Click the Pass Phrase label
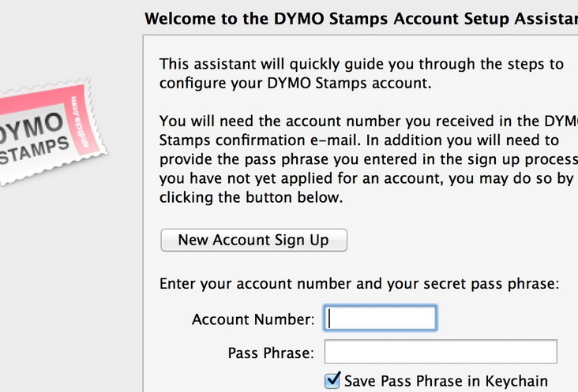Image resolution: width=578 pixels, height=392 pixels. [271, 353]
